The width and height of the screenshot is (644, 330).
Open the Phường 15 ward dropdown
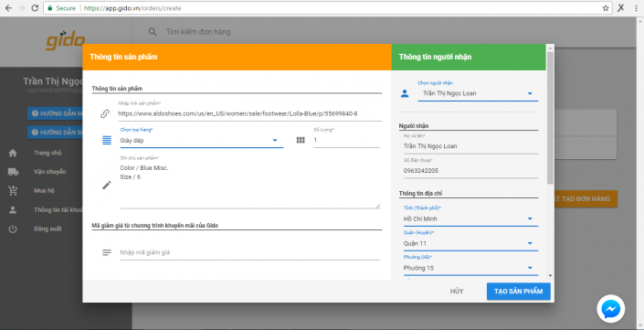click(x=470, y=268)
